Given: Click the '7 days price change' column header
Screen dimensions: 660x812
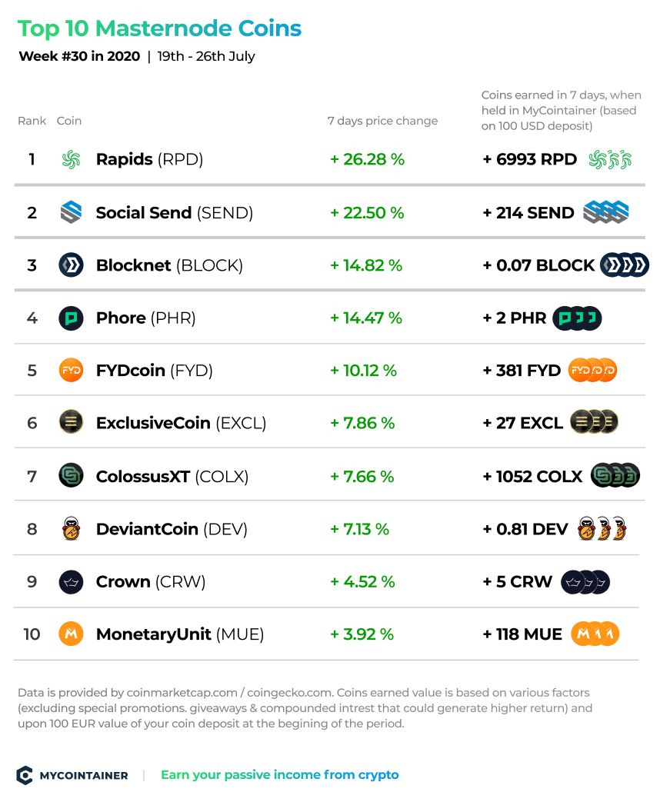Looking at the screenshot, I should coord(382,121).
